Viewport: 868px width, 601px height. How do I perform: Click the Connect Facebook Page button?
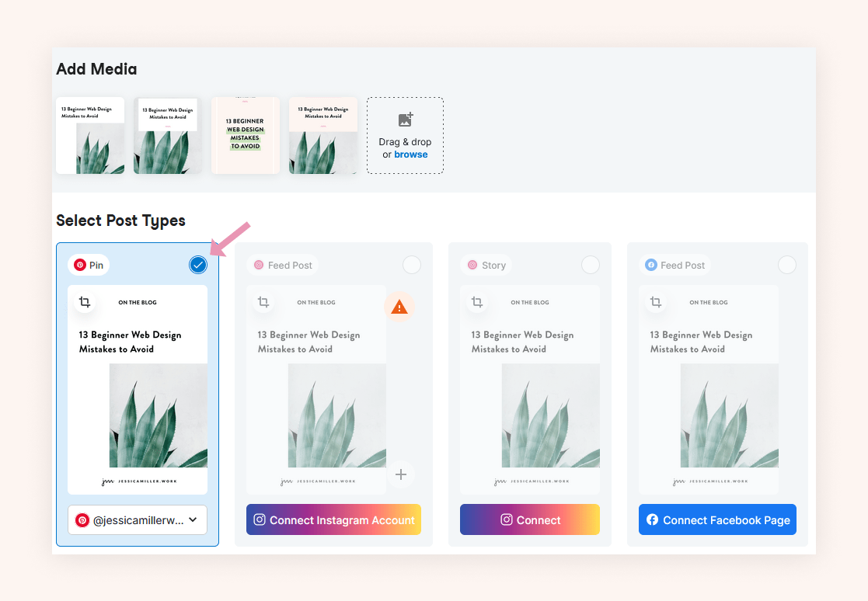[x=716, y=519]
